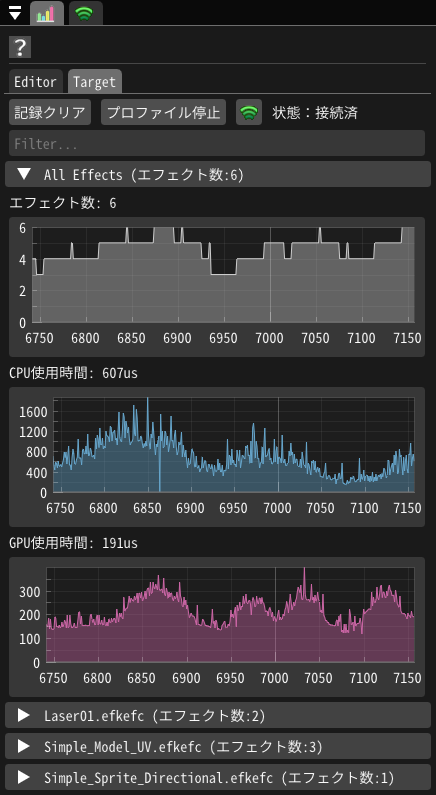Click the エフェクト数: 6 label

63,203
